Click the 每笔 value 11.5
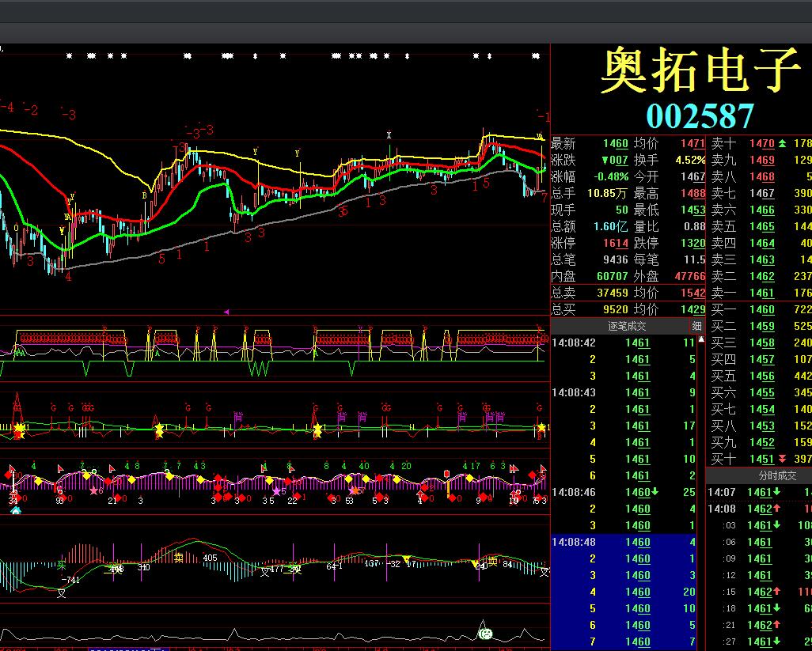 (694, 259)
